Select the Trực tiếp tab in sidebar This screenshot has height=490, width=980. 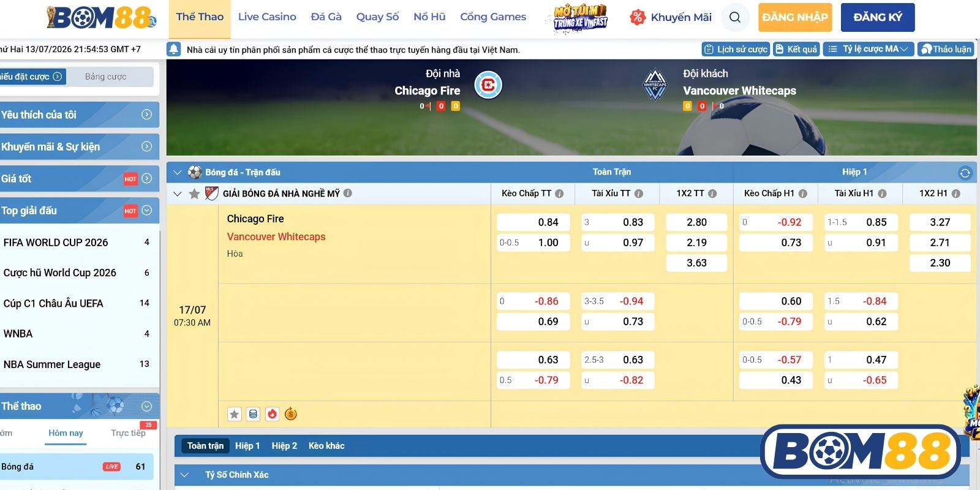(128, 433)
